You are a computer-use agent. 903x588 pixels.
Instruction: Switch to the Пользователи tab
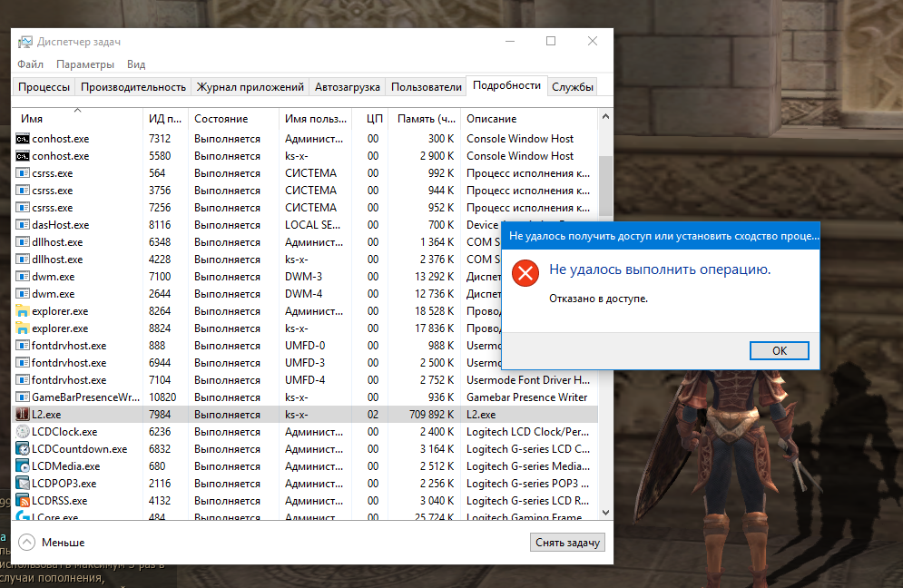click(427, 87)
